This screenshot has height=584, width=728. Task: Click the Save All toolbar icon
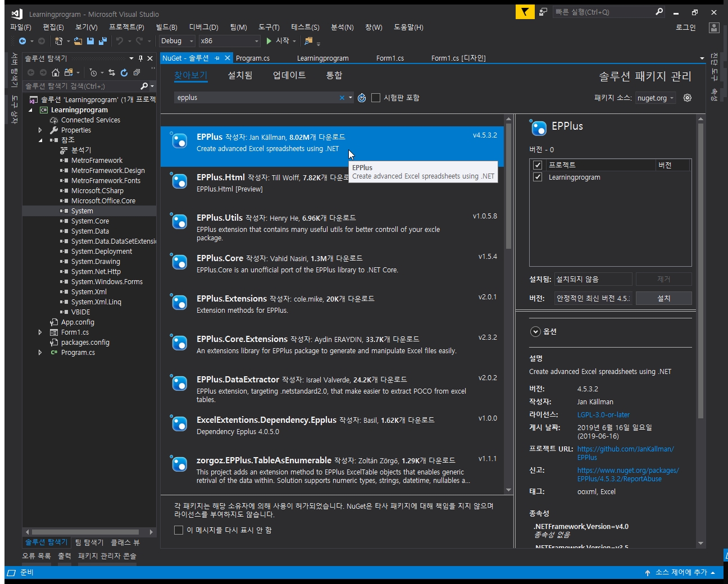click(103, 41)
